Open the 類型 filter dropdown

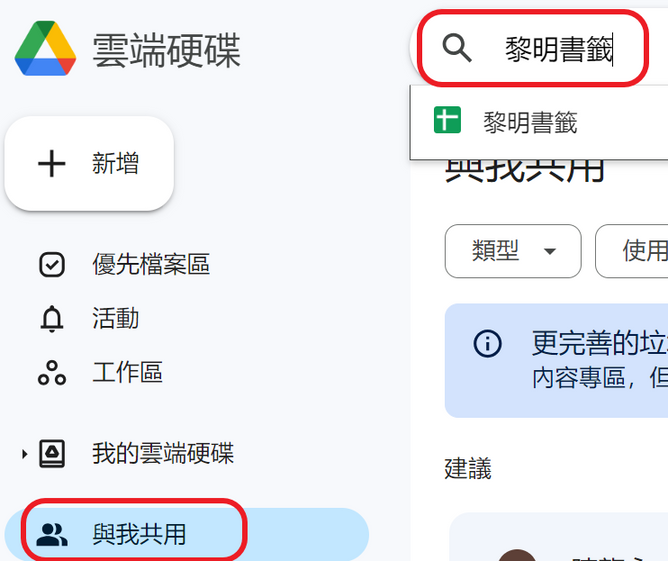[x=513, y=251]
